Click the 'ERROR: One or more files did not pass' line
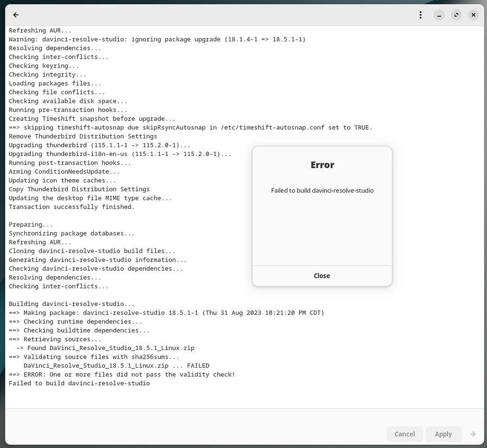Image resolution: width=487 pixels, height=448 pixels. pyautogui.click(x=122, y=374)
